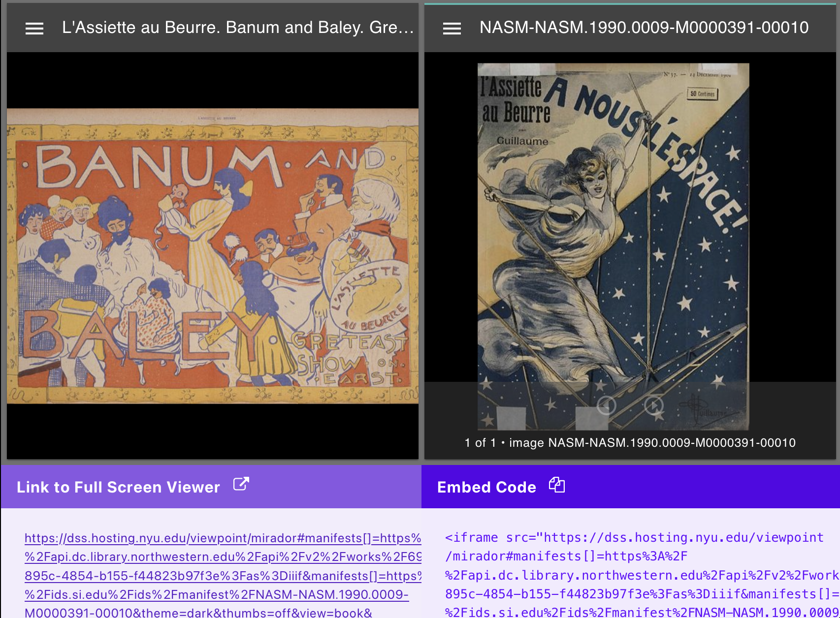This screenshot has width=840, height=618.
Task: Open the dss.hosting.nyu.edu mirador viewer link
Action: point(223,575)
